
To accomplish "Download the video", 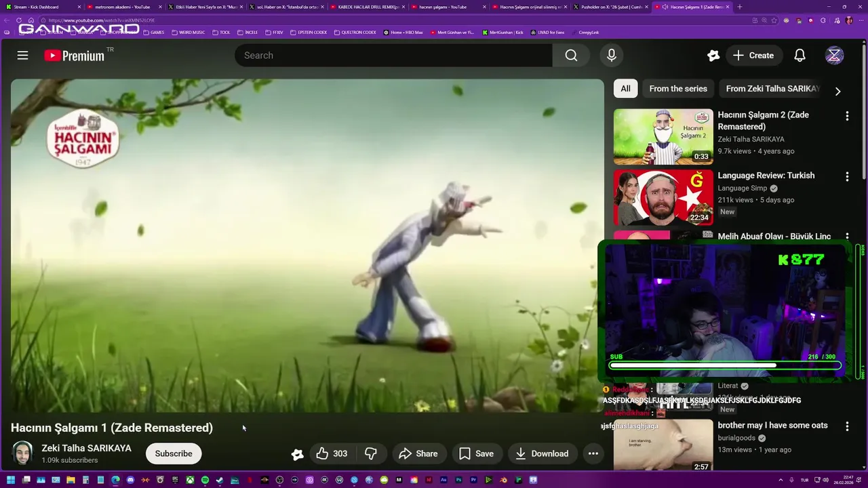I will (x=542, y=453).
